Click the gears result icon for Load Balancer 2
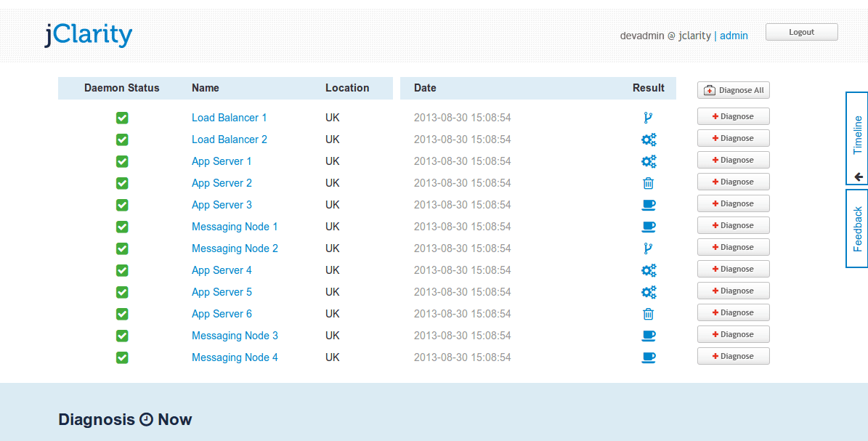The height and width of the screenshot is (441, 868). [x=649, y=139]
